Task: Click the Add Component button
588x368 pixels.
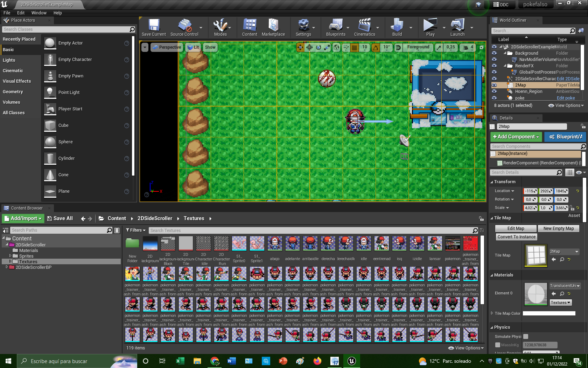Action: pyautogui.click(x=516, y=137)
